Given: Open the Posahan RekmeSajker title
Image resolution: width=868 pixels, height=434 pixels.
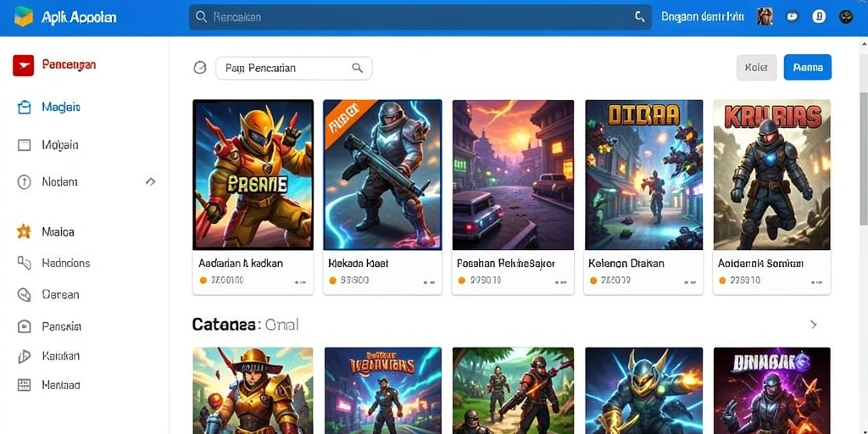Looking at the screenshot, I should pos(506,264).
